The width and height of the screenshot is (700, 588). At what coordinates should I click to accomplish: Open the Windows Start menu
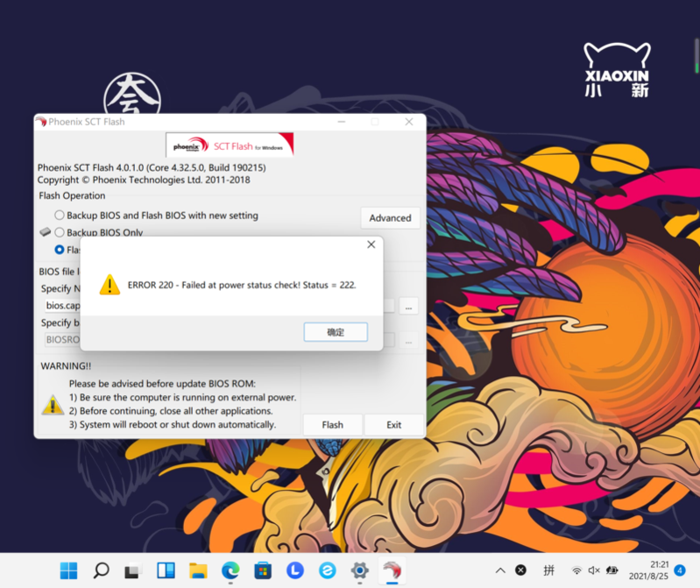click(x=68, y=571)
